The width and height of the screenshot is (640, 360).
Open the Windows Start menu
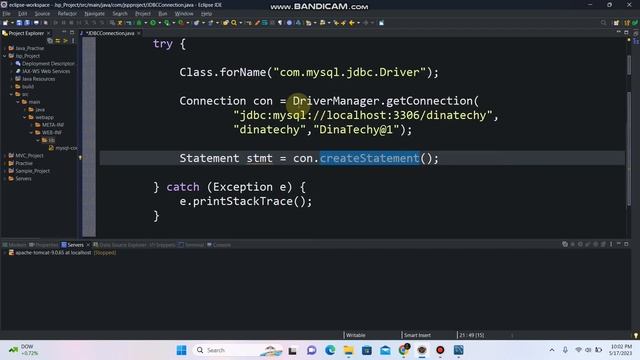pyautogui.click(x=181, y=350)
